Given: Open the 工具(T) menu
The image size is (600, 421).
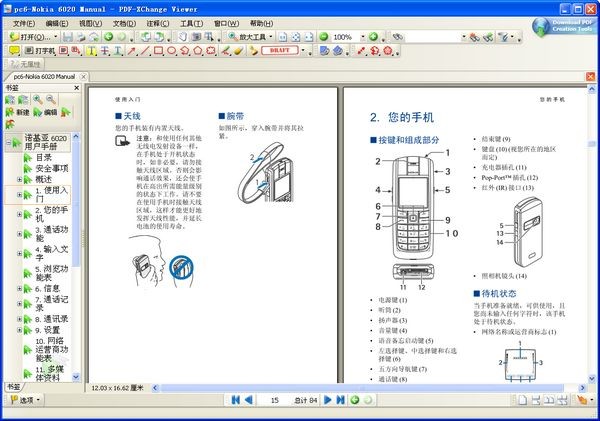Looking at the screenshot, I should pyautogui.click(x=191, y=24).
